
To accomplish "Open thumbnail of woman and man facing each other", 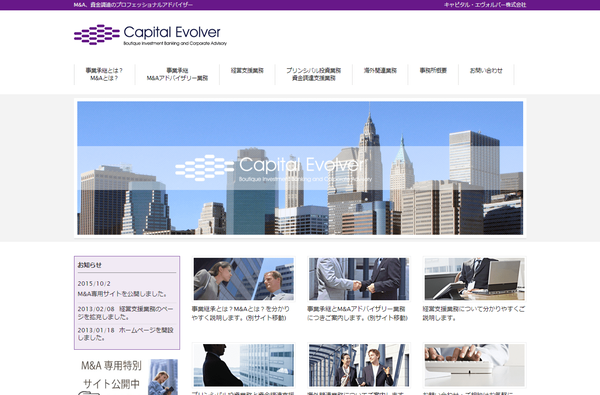I will [x=243, y=279].
